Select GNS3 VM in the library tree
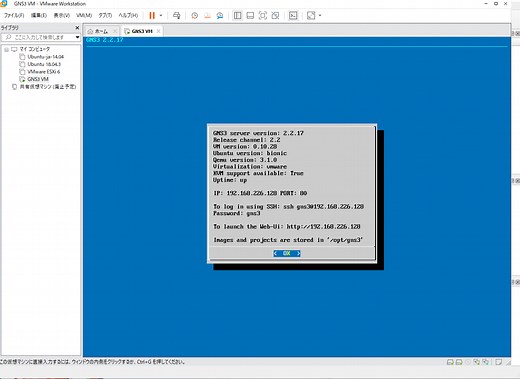Image resolution: width=520 pixels, height=379 pixels. coord(38,79)
